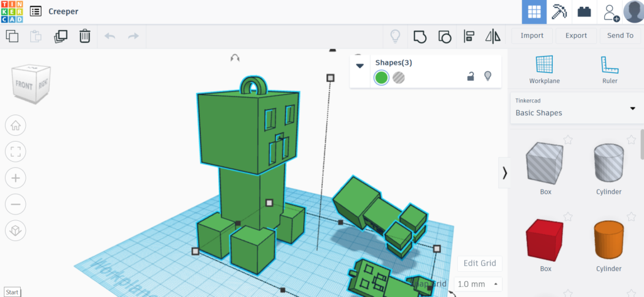
Task: Open the designs list icon
Action: [x=36, y=11]
